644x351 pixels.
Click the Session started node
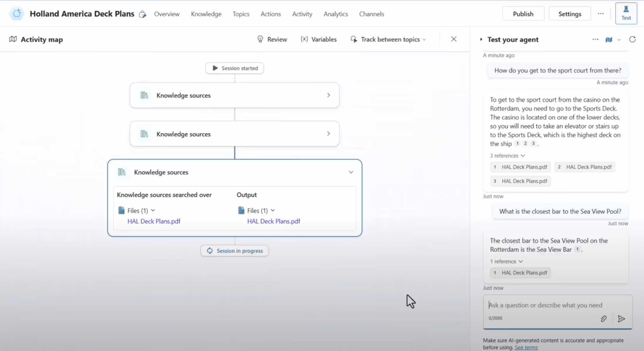pyautogui.click(x=234, y=68)
